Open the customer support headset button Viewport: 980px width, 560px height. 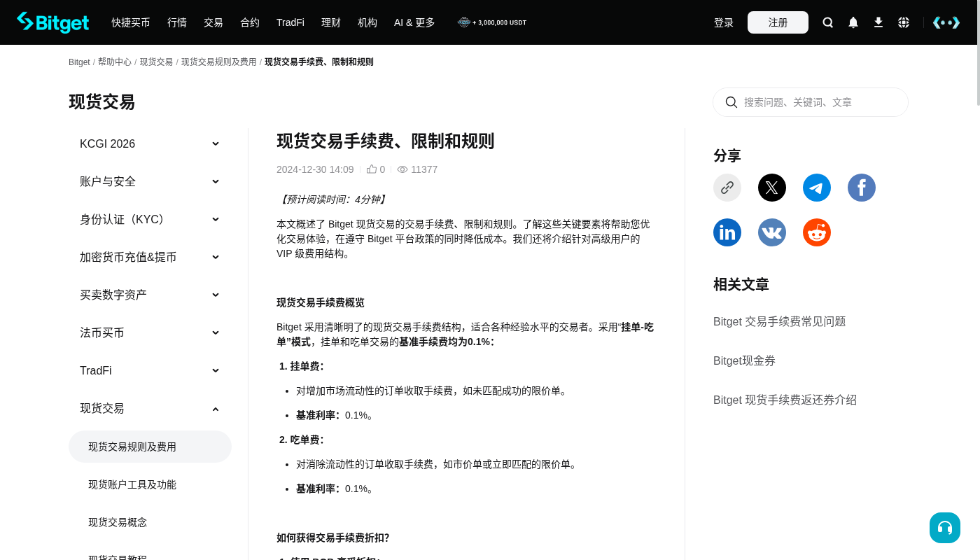(x=945, y=528)
